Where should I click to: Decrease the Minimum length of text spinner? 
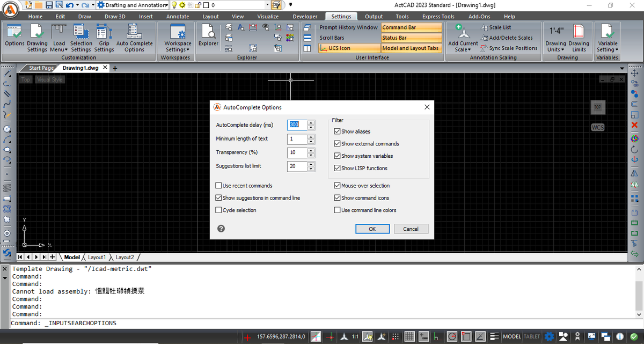311,141
